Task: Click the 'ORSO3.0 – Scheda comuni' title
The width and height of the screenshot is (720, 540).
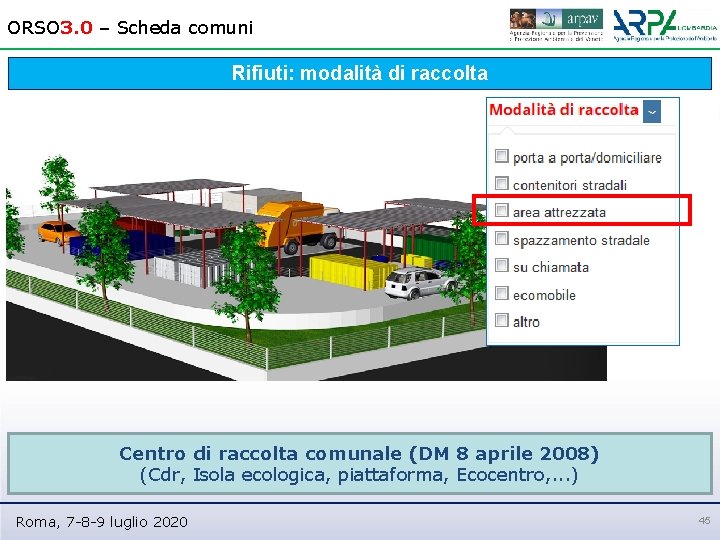Action: 130,28
